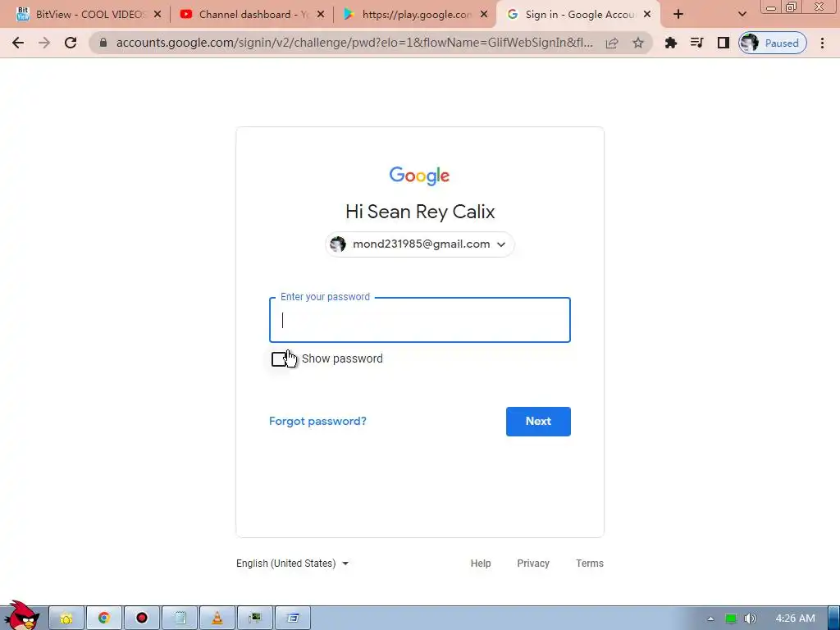Open Chrome from the taskbar
840x630 pixels.
click(x=104, y=619)
